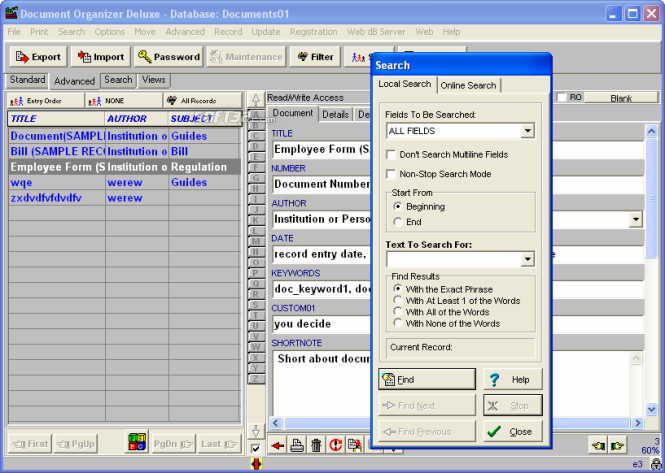The image size is (665, 473).
Task: Click the padlock icon in status bar
Action: [x=656, y=465]
